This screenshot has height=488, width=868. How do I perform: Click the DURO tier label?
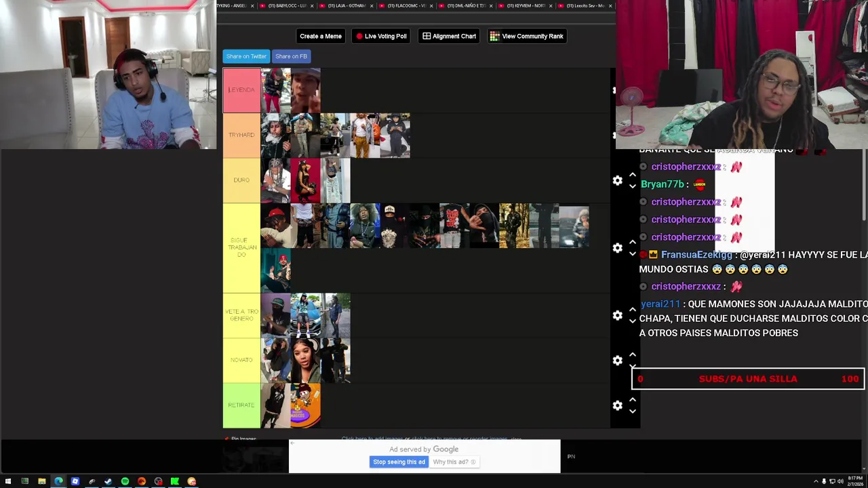coord(241,180)
